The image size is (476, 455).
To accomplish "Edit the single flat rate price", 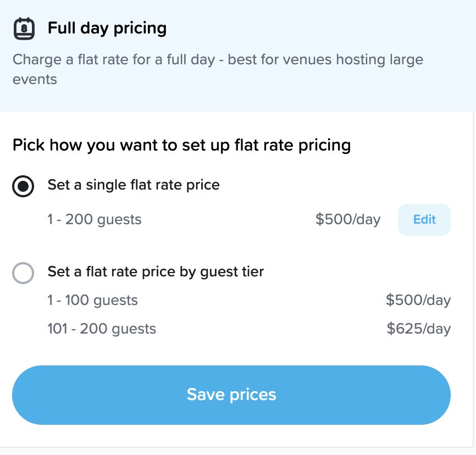I will click(424, 220).
